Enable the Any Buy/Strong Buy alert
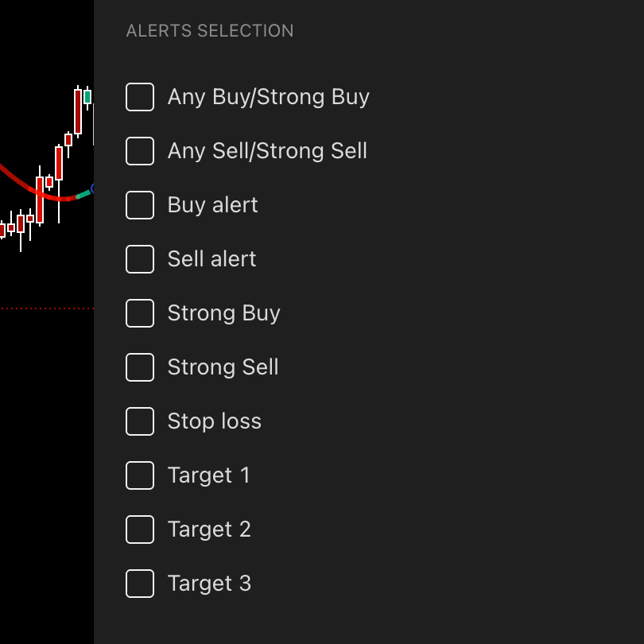Image resolution: width=644 pixels, height=644 pixels. [140, 97]
